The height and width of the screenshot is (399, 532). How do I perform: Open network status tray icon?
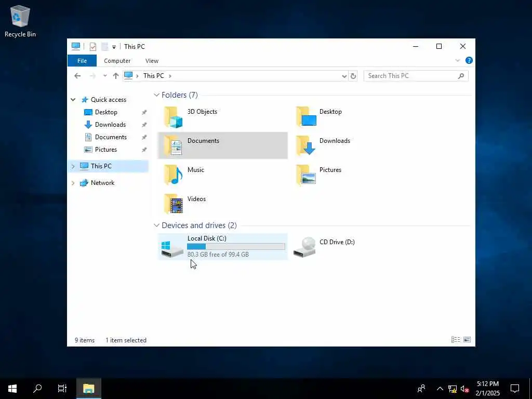[x=453, y=389]
